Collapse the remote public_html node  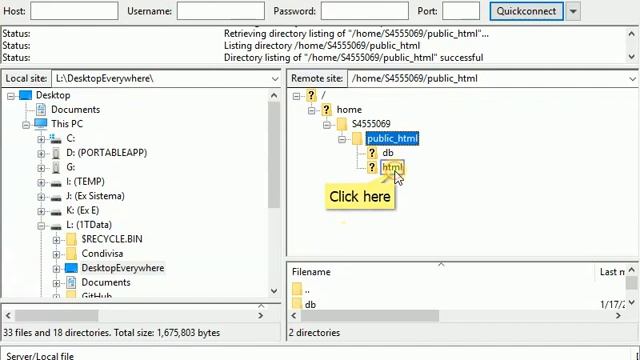(342, 139)
